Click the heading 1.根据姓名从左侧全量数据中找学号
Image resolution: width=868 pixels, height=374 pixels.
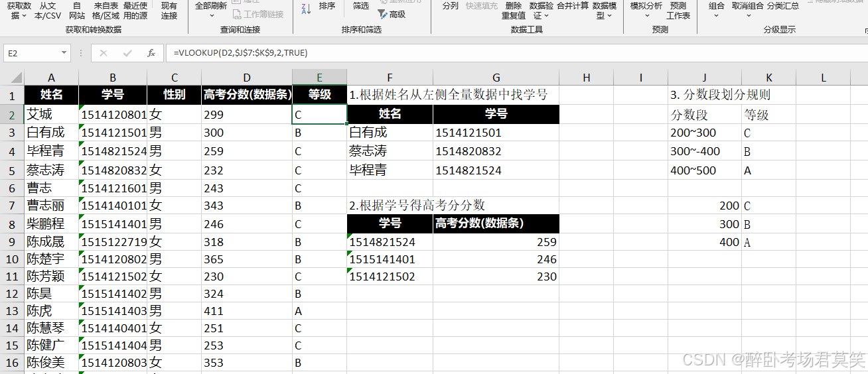pos(449,95)
